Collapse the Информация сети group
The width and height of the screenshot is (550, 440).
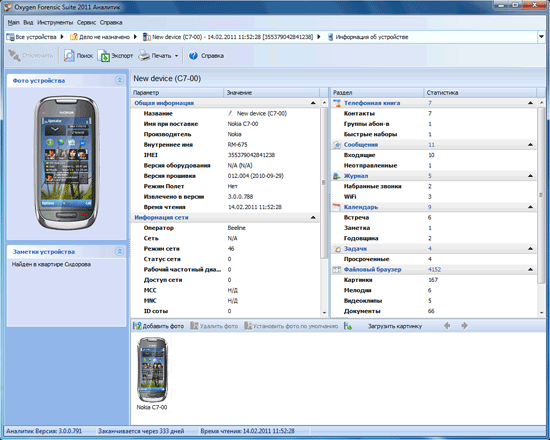pyautogui.click(x=313, y=218)
